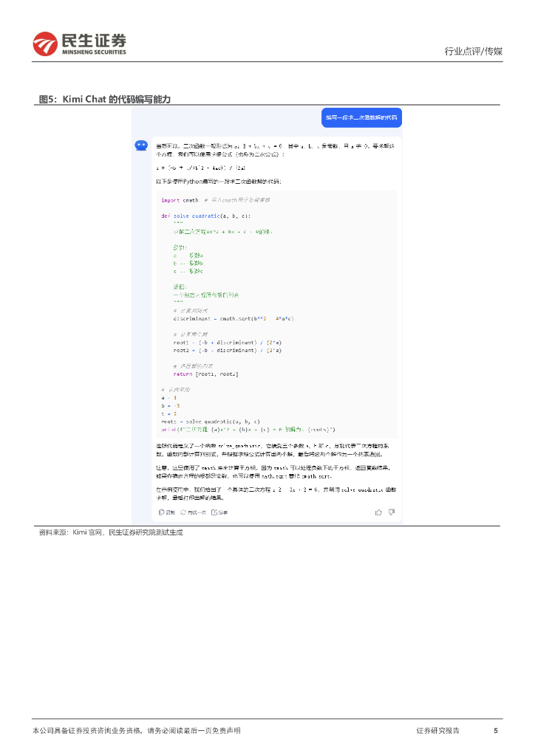Click the 民生证券 company name in the header
The width and height of the screenshot is (535, 756).
(x=92, y=41)
